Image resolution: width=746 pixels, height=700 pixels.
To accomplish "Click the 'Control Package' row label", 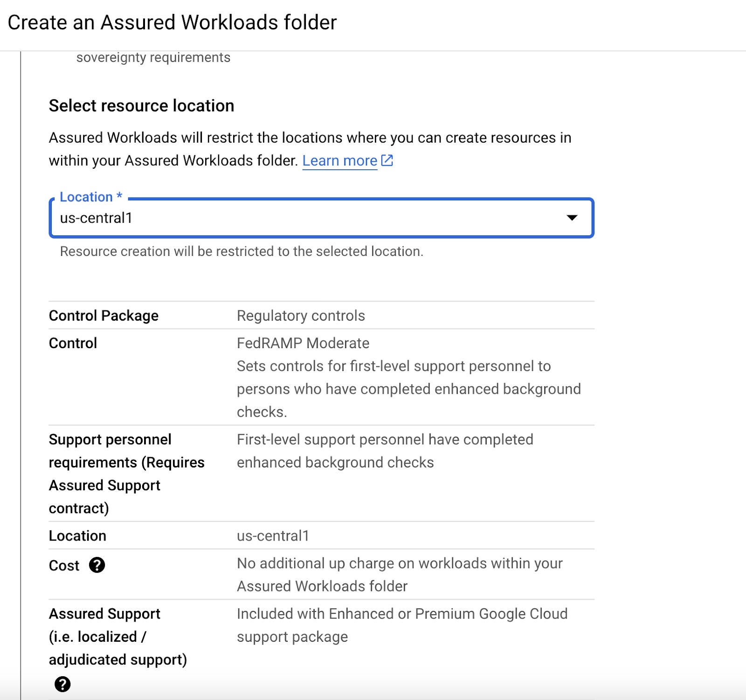I will 104,316.
